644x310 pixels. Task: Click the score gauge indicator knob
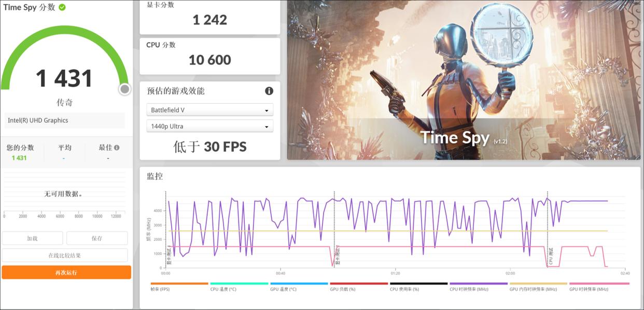tap(124, 88)
